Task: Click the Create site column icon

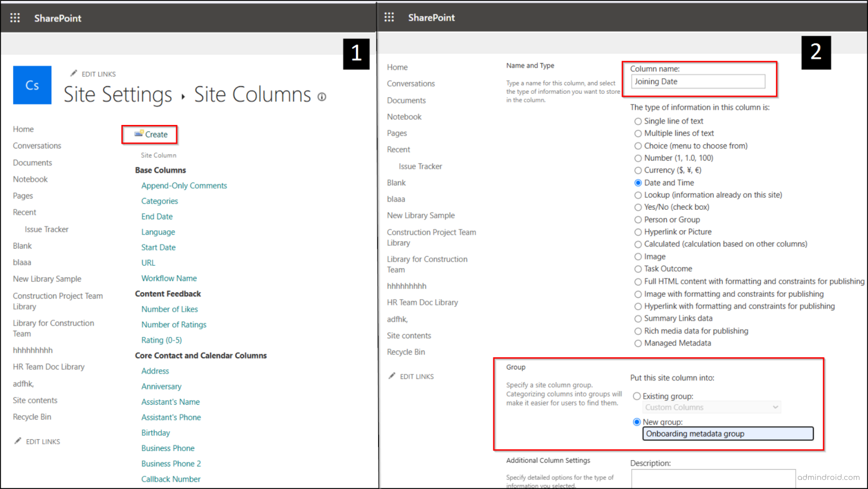Action: (x=138, y=133)
